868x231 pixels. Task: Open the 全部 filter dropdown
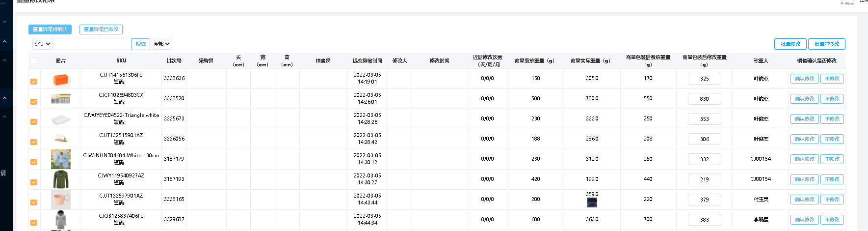(161, 44)
